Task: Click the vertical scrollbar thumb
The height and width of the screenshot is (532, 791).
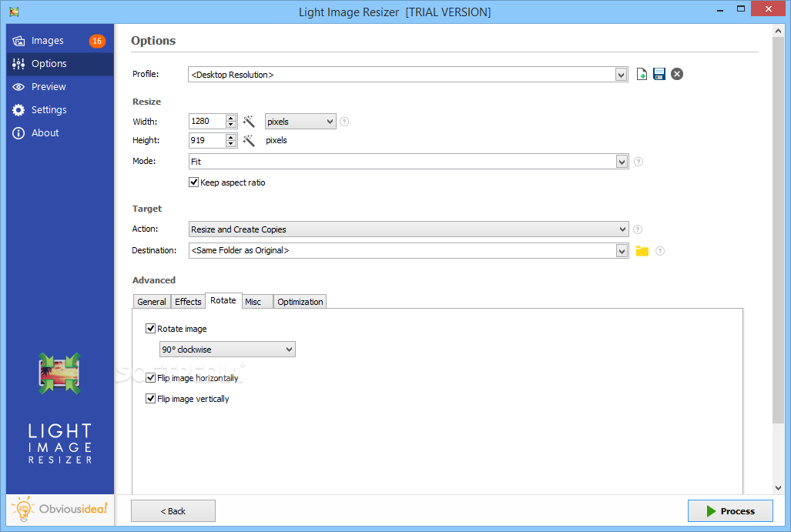Action: [x=779, y=229]
